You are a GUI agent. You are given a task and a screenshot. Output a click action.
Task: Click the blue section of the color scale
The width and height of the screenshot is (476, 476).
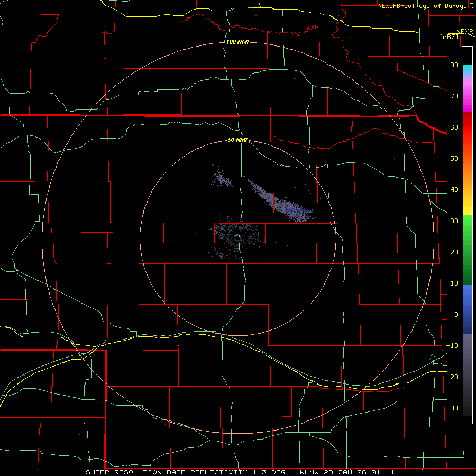[467, 309]
